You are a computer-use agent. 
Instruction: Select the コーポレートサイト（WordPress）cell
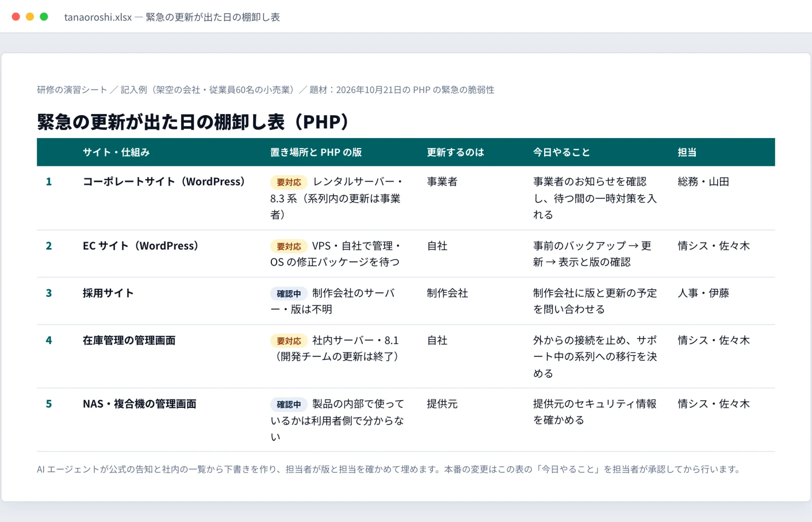164,182
